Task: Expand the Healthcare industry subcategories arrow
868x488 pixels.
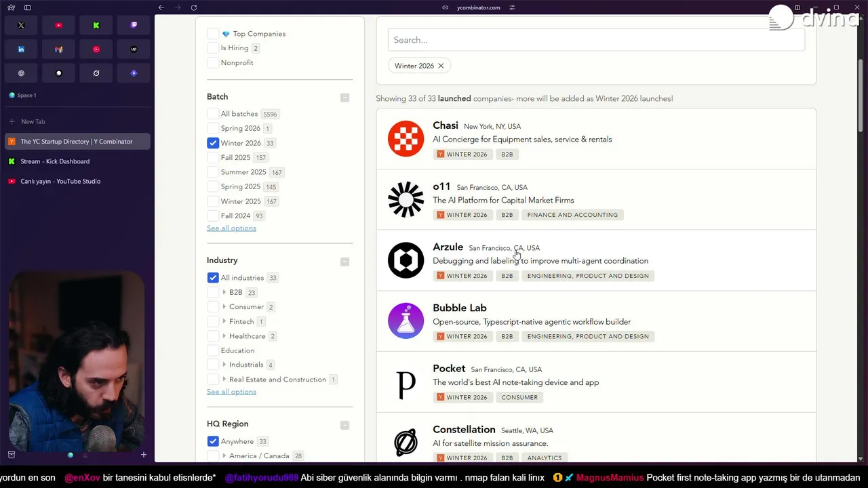Action: 224,336
